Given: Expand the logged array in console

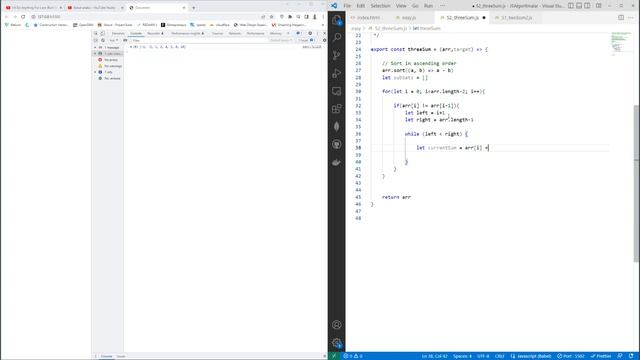Looking at the screenshot, I should 131,47.
